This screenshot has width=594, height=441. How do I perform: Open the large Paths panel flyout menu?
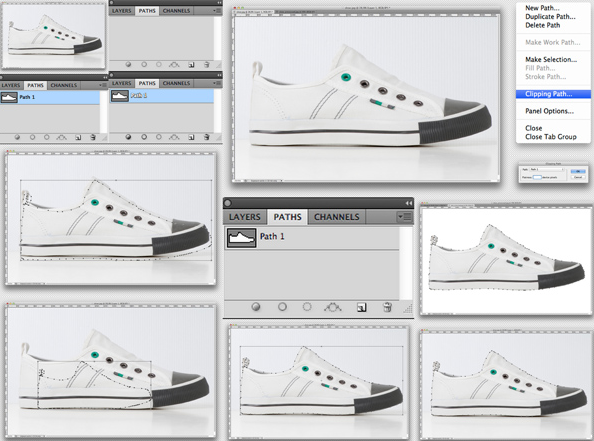(405, 217)
